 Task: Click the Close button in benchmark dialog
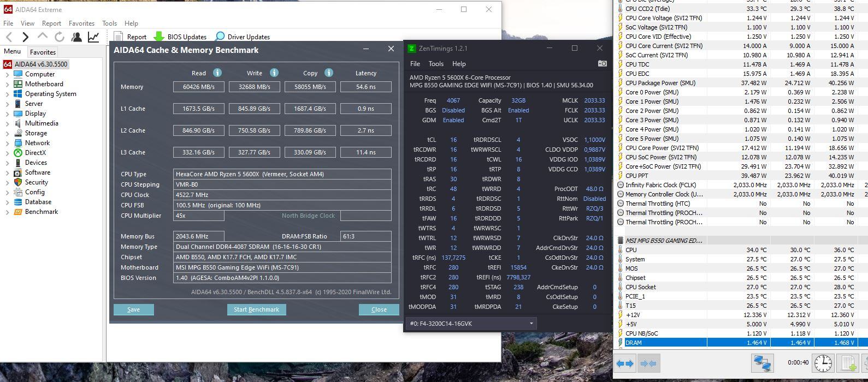[379, 309]
